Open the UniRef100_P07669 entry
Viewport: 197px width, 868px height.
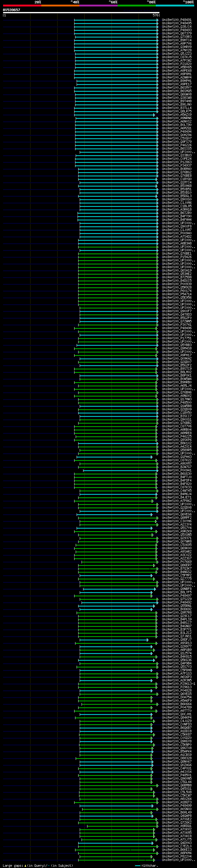(177, 561)
